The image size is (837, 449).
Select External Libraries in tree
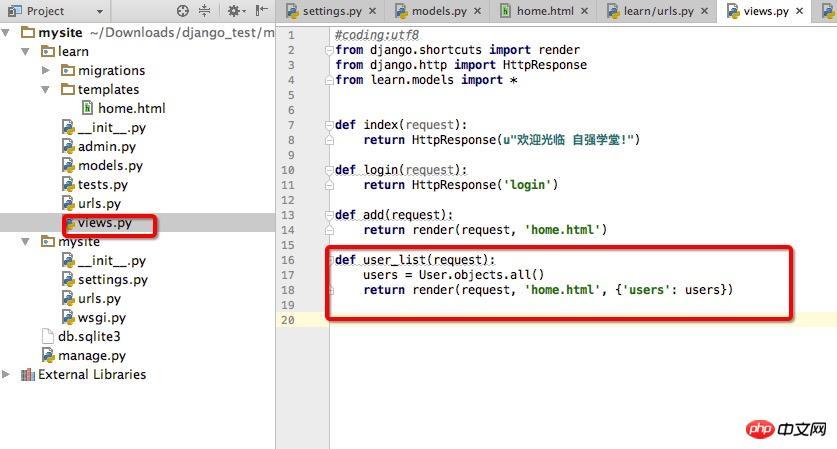point(92,374)
